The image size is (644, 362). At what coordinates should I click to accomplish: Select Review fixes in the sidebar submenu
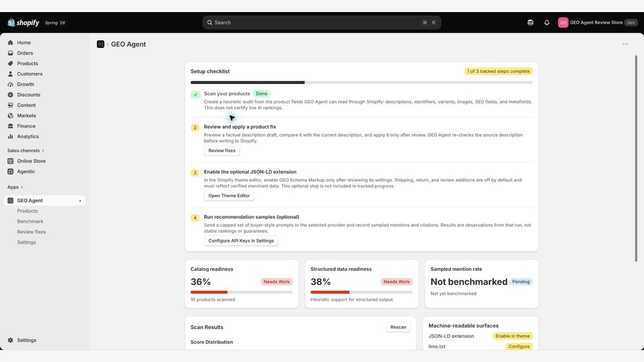(31, 232)
